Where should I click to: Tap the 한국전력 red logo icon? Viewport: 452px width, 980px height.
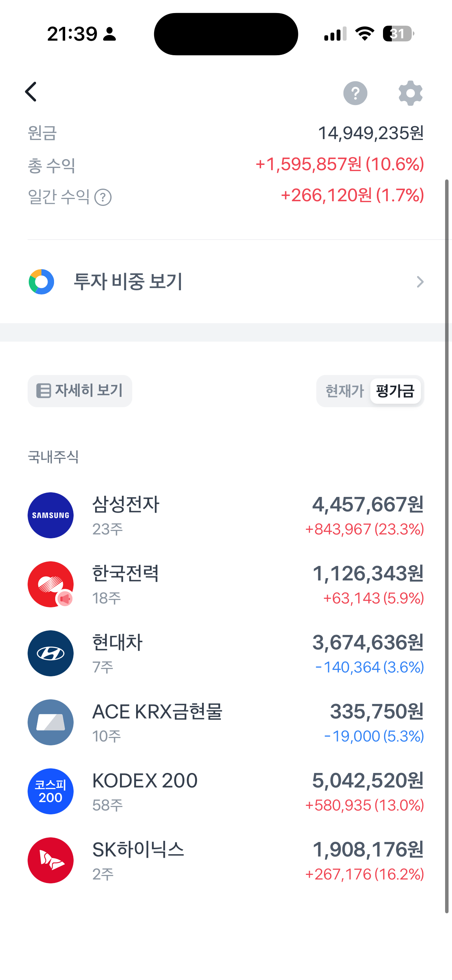pyautogui.click(x=51, y=584)
